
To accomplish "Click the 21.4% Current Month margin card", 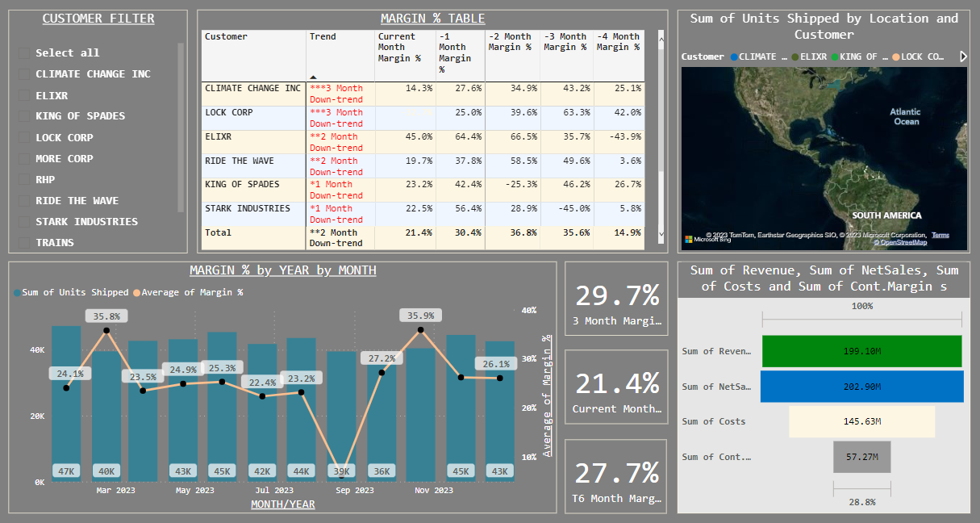I will coord(615,385).
